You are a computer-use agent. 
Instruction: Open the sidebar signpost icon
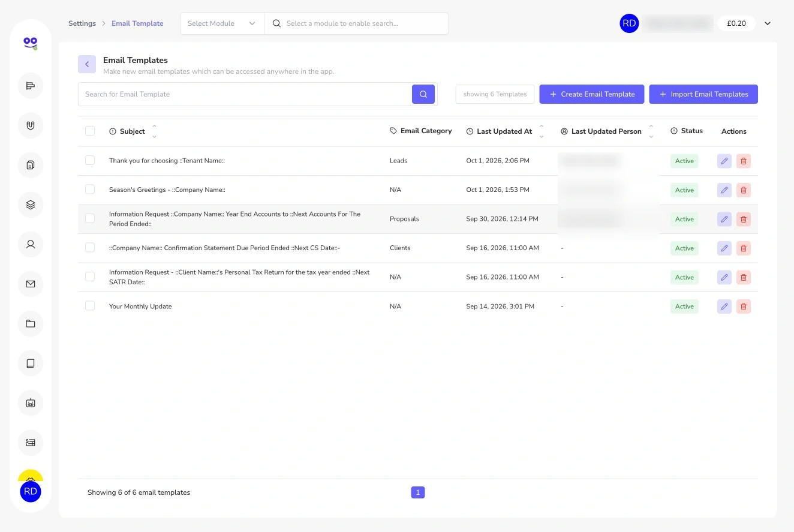[x=31, y=86]
